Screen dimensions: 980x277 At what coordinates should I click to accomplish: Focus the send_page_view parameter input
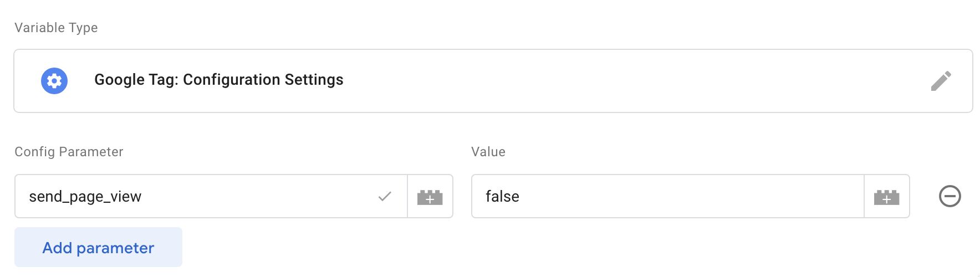(211, 196)
